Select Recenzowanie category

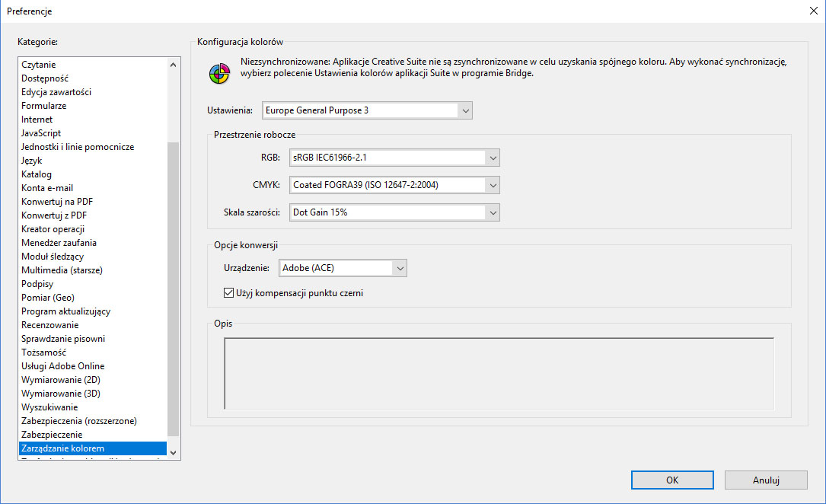click(x=93, y=324)
